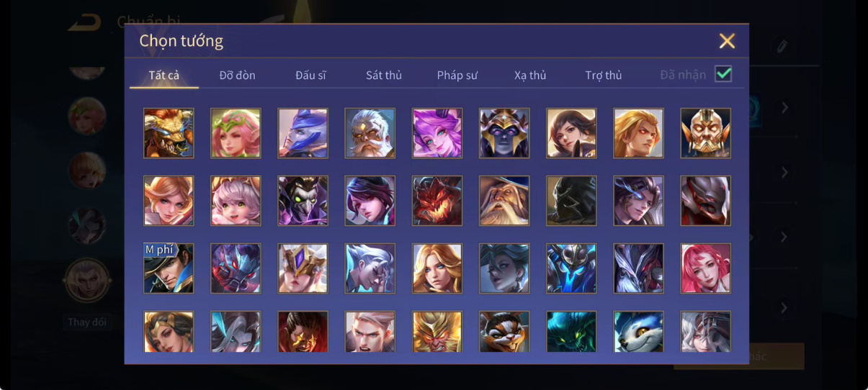Switch to the Trợ thủ tab
The width and height of the screenshot is (868, 390).
(604, 75)
